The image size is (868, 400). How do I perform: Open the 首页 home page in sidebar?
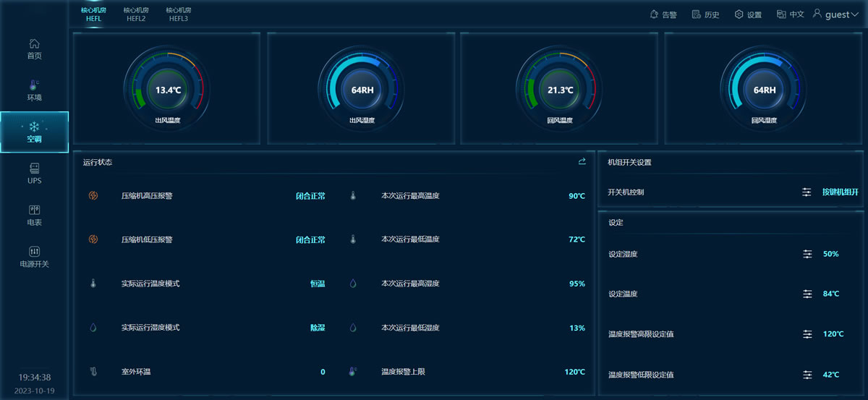point(34,48)
